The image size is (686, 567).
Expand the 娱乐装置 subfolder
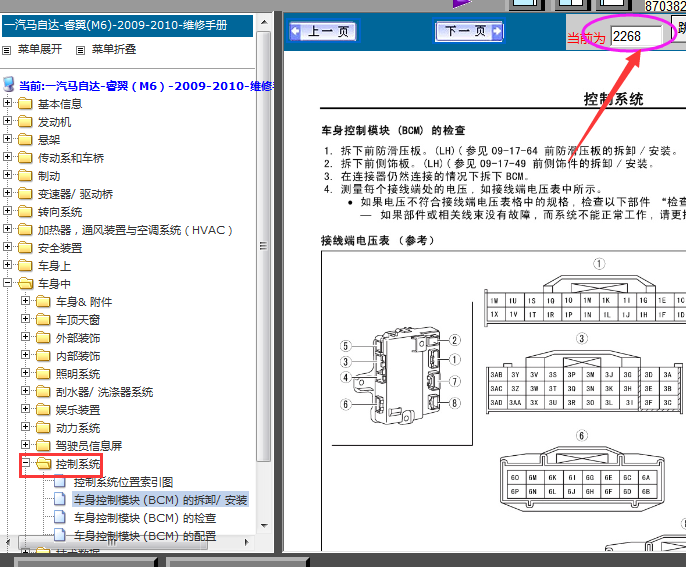25,409
